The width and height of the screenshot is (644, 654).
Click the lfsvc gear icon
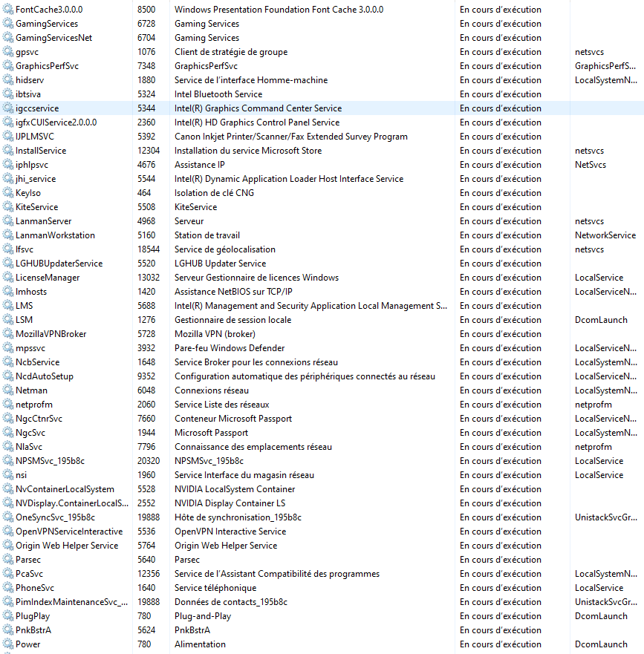pos(8,249)
